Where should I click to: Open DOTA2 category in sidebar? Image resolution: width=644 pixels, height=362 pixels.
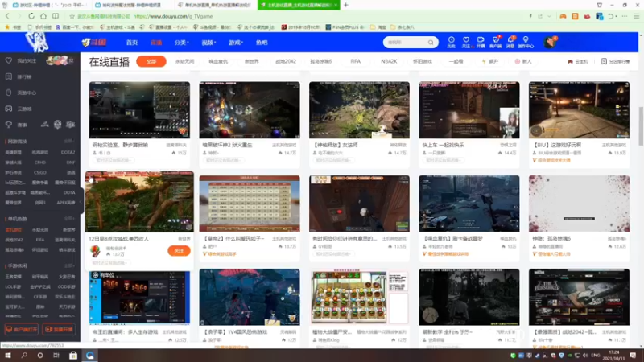68,152
